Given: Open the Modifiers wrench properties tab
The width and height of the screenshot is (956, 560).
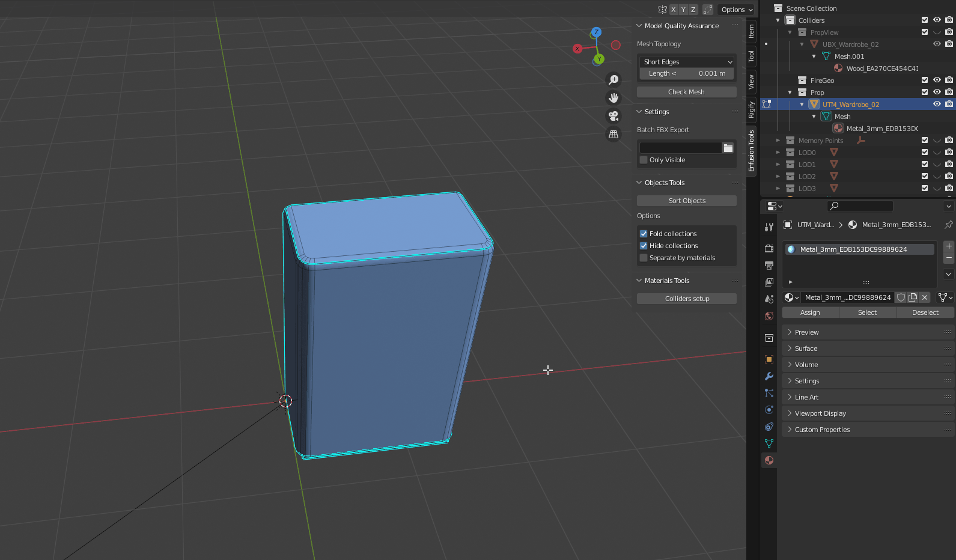Looking at the screenshot, I should point(769,376).
